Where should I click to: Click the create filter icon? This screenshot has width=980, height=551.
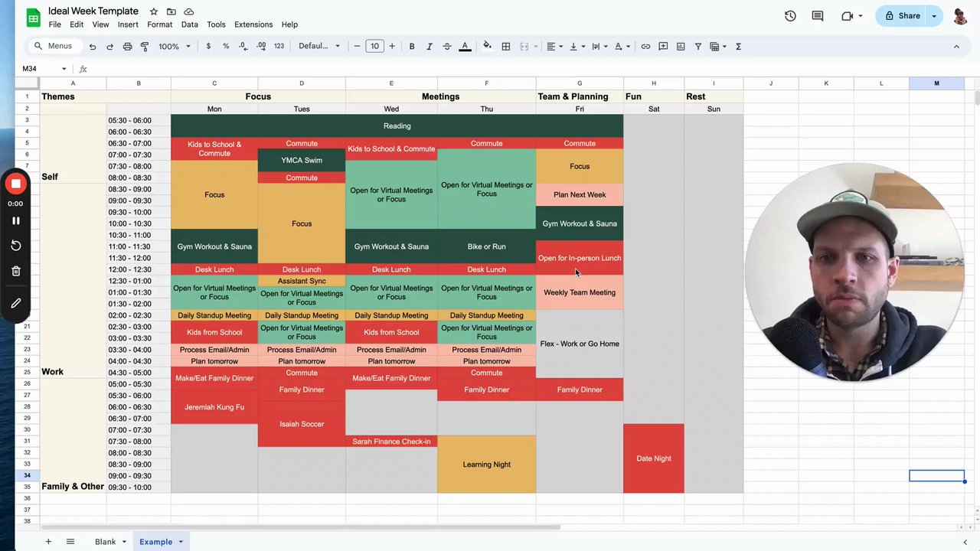[x=698, y=47]
